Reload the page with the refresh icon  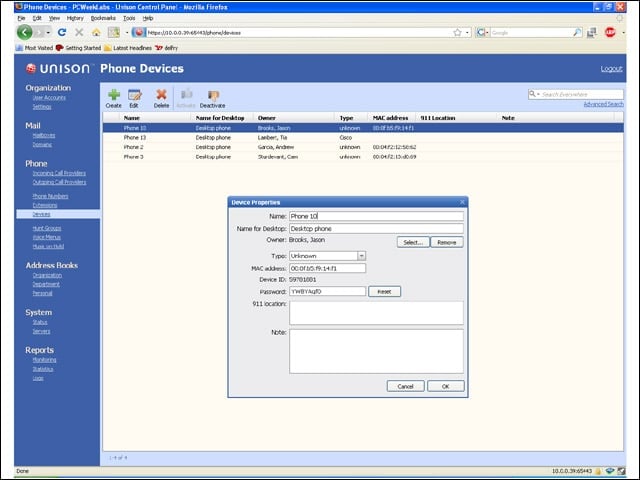62,32
